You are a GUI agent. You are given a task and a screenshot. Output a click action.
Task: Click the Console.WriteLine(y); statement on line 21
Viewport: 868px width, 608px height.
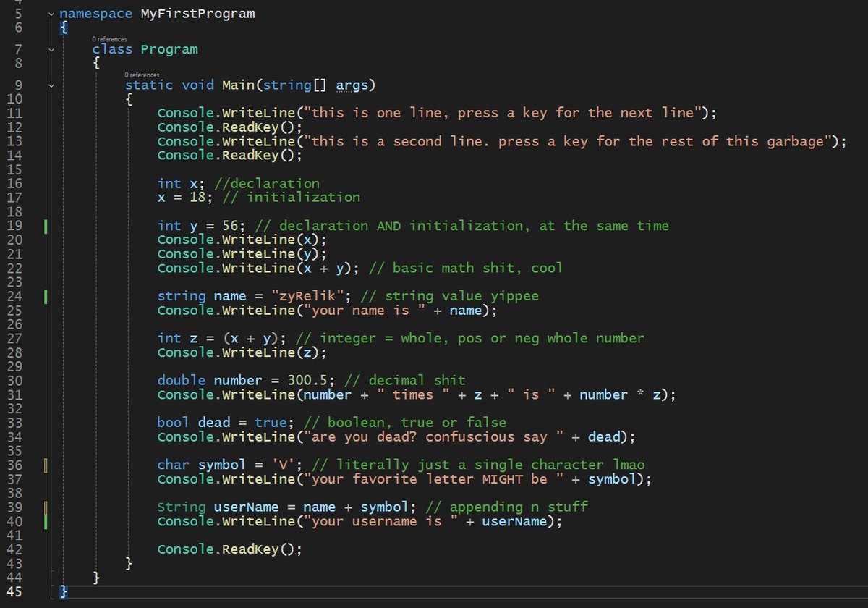242,254
